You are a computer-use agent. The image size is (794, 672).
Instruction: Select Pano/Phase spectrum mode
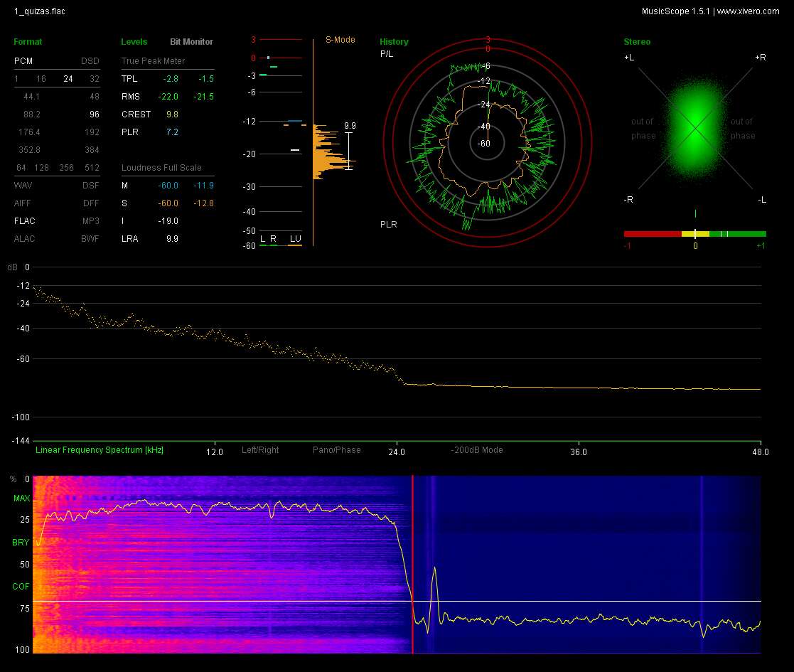pos(336,450)
